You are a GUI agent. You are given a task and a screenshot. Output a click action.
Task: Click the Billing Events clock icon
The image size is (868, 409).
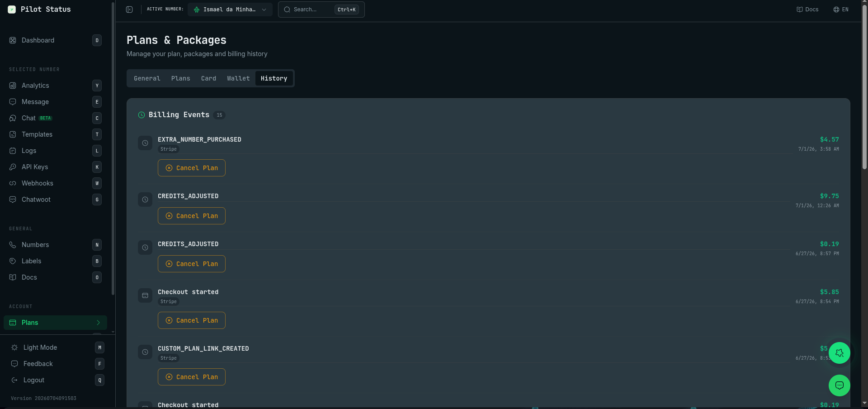142,115
